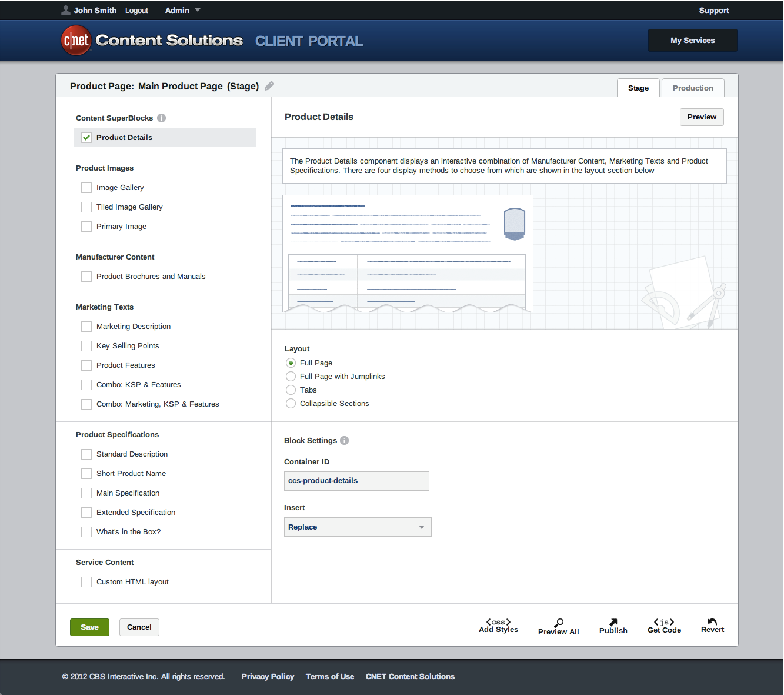Open the Insert dropdown showing Replace

click(358, 527)
